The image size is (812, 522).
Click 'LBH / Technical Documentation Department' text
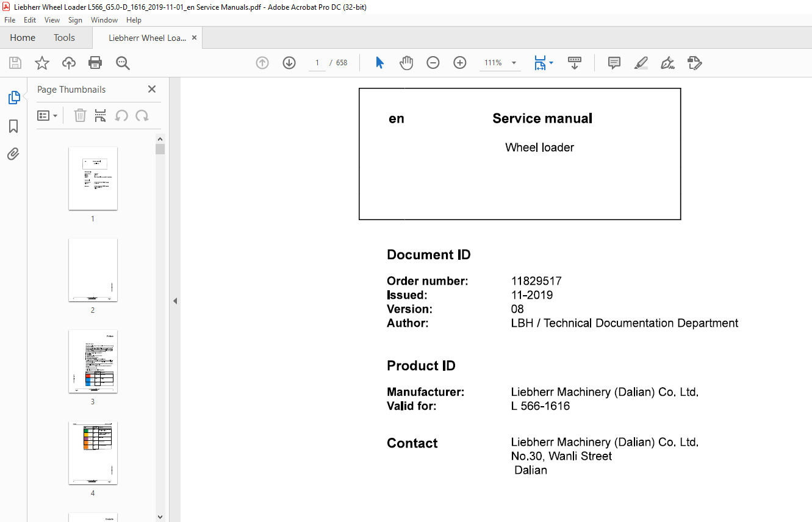pos(625,323)
